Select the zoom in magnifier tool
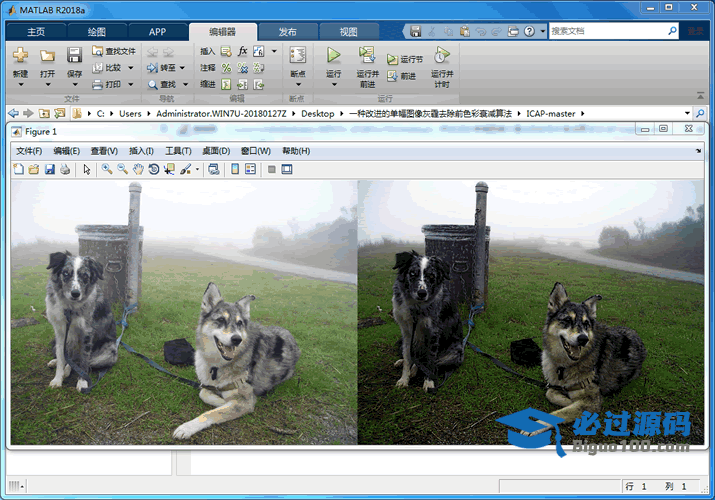Viewport: 715px width, 500px height. click(x=106, y=170)
